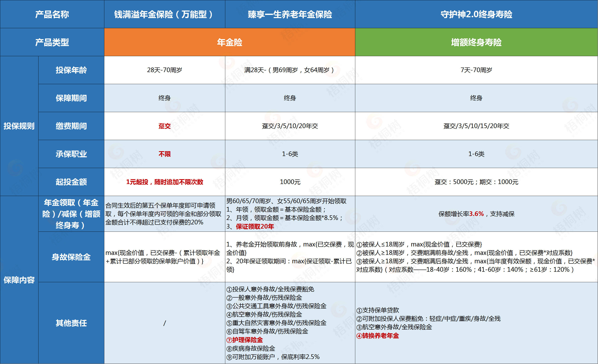Select the '2、月领' 8.5% line
Image resolution: width=598 pixels, height=364 pixels.
(284, 218)
